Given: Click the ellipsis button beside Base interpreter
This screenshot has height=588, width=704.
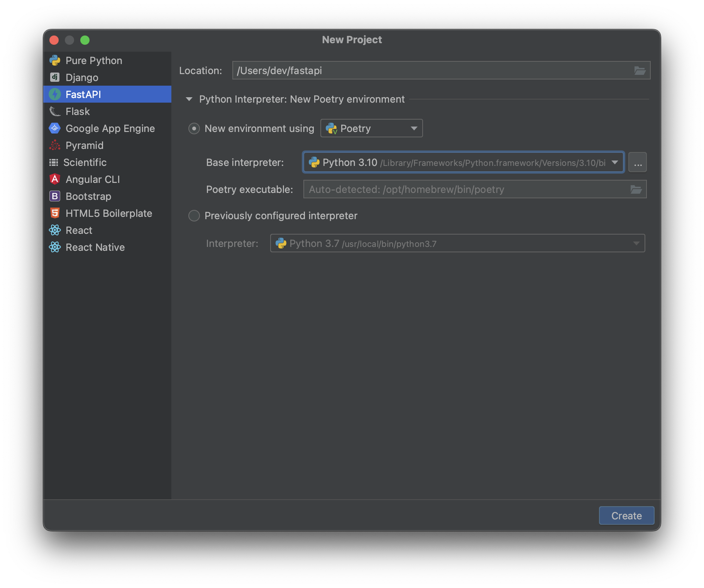Looking at the screenshot, I should coord(638,162).
